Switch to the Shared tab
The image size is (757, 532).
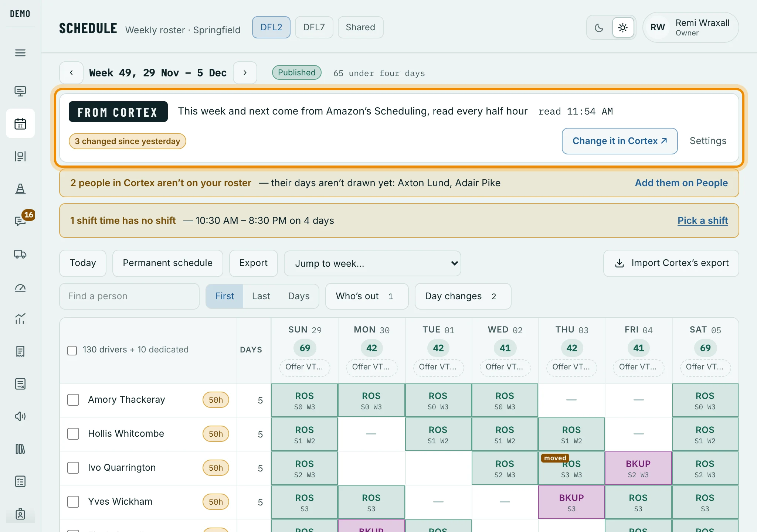click(360, 27)
